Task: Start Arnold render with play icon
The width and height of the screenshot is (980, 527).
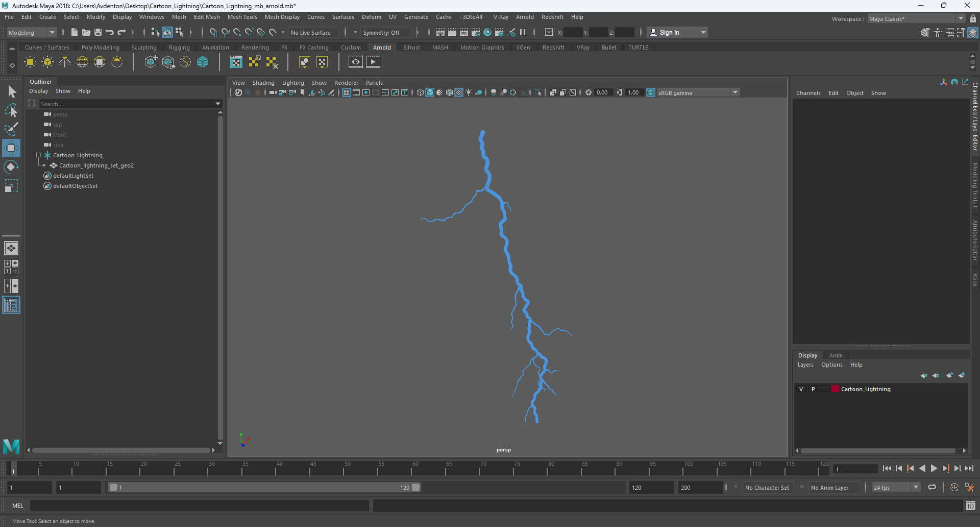Action: (373, 62)
